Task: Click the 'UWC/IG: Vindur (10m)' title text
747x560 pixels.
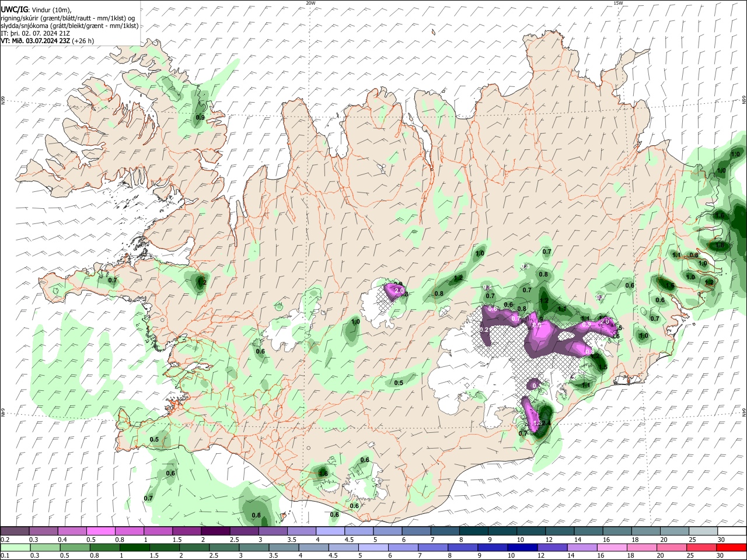Action: pyautogui.click(x=36, y=10)
